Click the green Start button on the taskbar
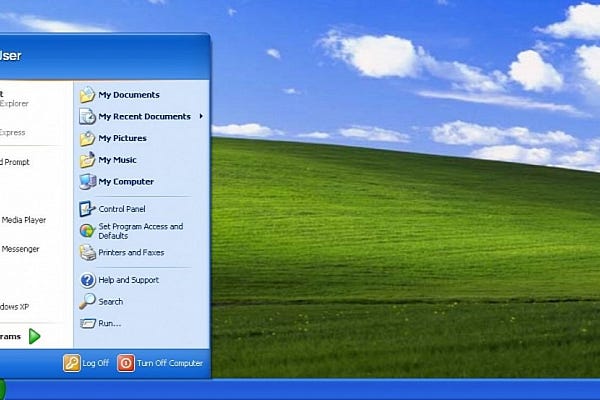 pos(2,389)
